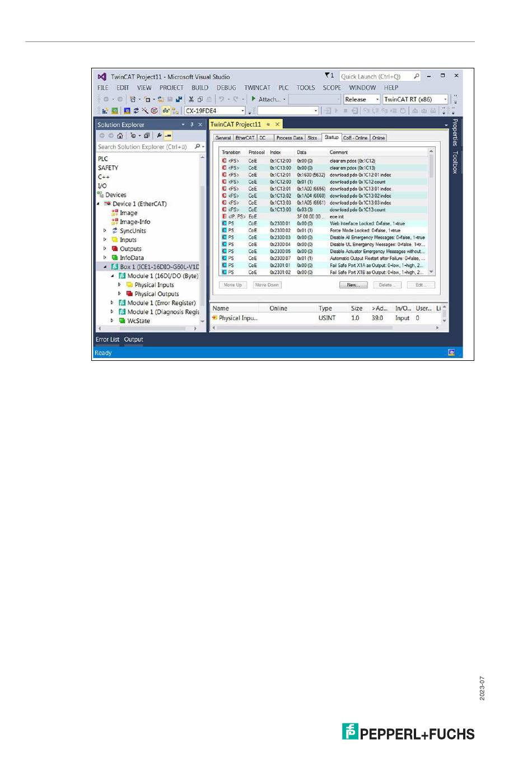Select the 'eoe init' startup row

click(x=324, y=216)
